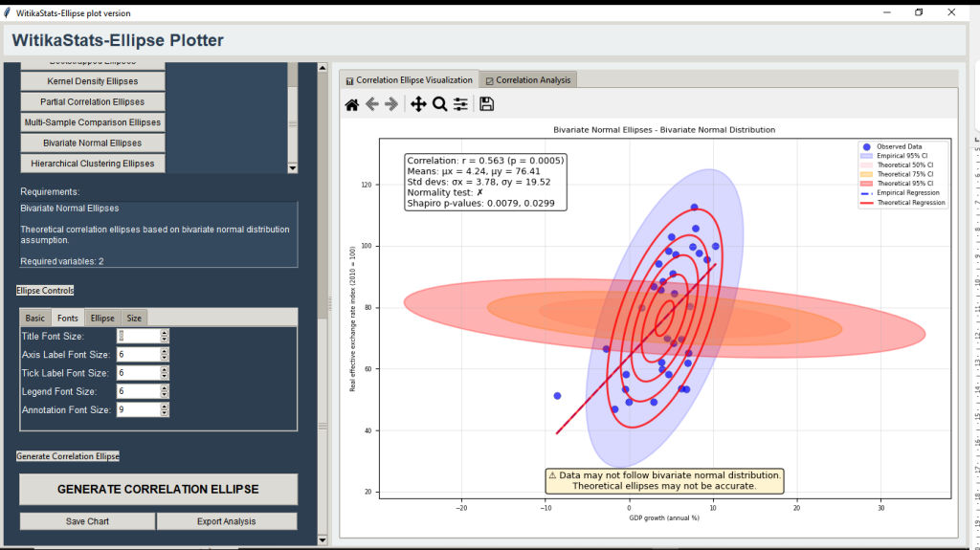980x550 pixels.
Task: Select the Fonts controls tab
Action: (x=68, y=319)
